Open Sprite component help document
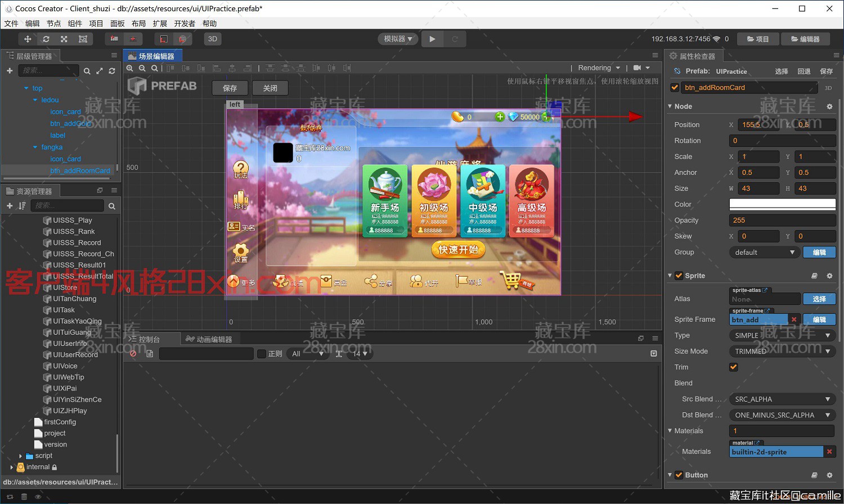Viewport: 844px width, 504px height. coord(814,276)
